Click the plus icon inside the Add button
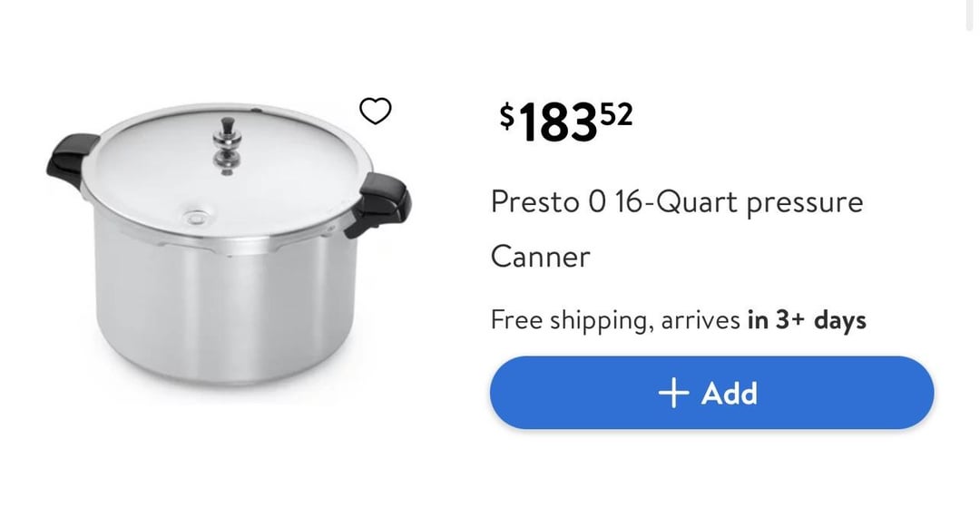The width and height of the screenshot is (980, 507). [673, 394]
